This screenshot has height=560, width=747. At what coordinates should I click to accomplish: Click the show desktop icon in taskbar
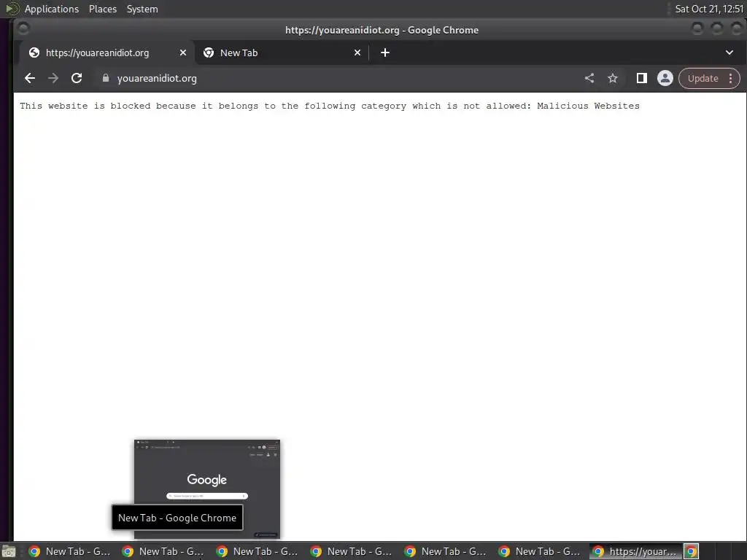tap(9, 552)
